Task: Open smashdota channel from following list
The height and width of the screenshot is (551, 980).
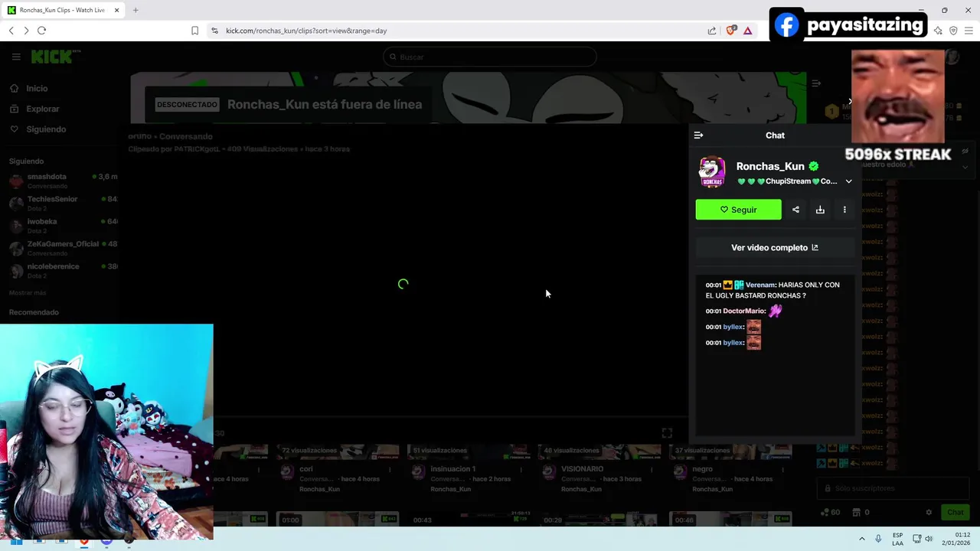Action: coord(63,181)
